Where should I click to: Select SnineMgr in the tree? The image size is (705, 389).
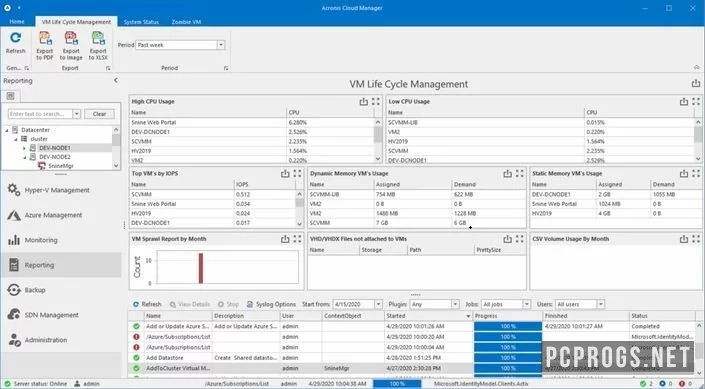tap(61, 166)
